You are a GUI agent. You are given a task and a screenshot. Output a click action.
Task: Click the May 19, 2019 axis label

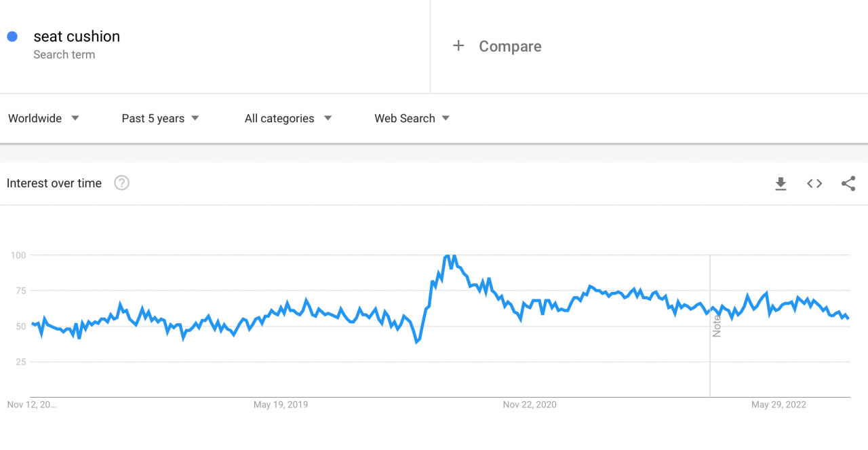[x=281, y=404]
